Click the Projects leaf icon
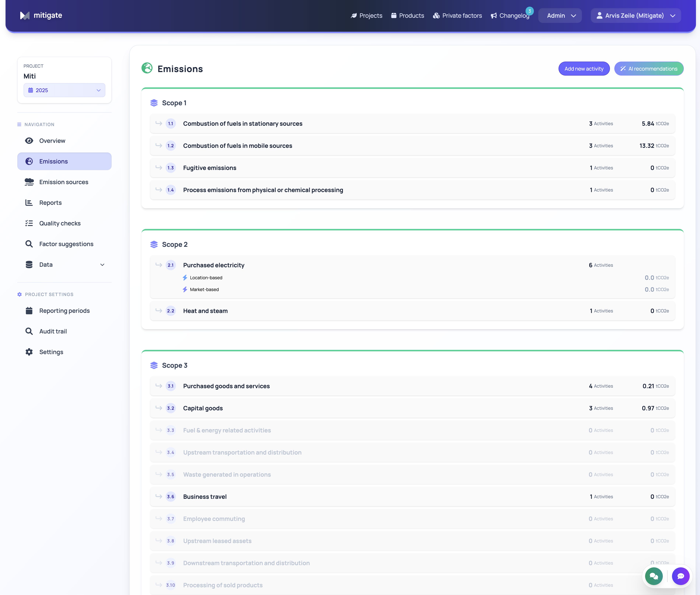 pos(353,15)
